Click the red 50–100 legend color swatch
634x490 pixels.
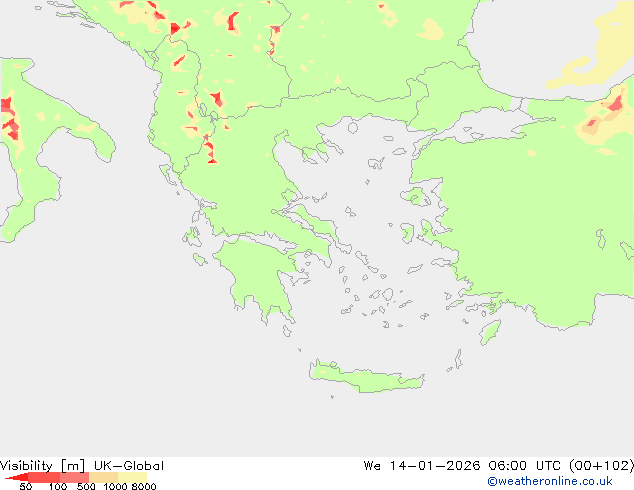[44, 477]
